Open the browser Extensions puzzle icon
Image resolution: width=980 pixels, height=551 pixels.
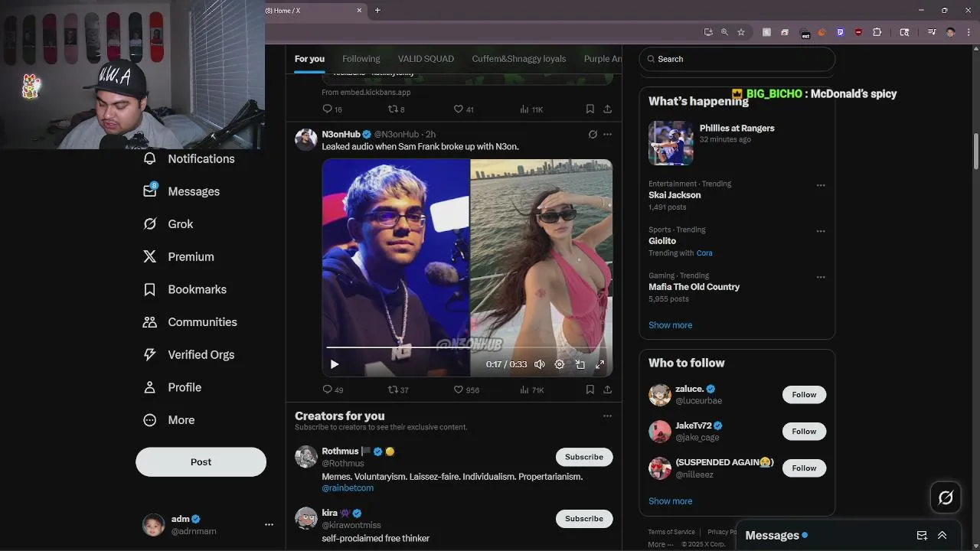coord(877,32)
